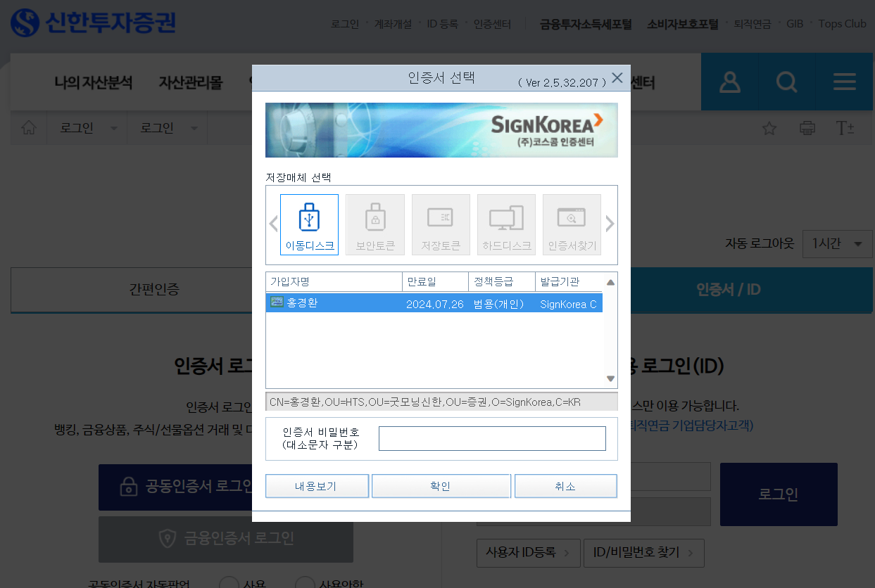Open 금융투자소득세포털 link
This screenshot has height=588, width=875.
[586, 24]
